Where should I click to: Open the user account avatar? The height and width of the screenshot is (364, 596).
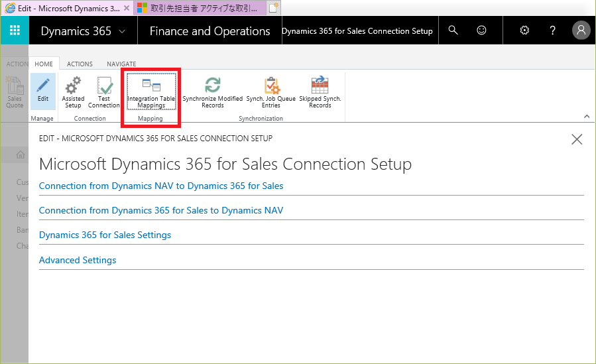point(581,30)
